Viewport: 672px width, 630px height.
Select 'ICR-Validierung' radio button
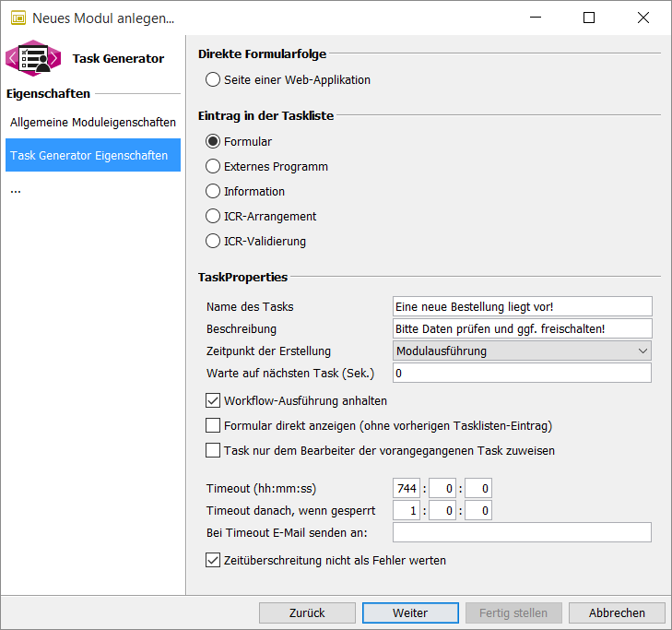(x=214, y=242)
